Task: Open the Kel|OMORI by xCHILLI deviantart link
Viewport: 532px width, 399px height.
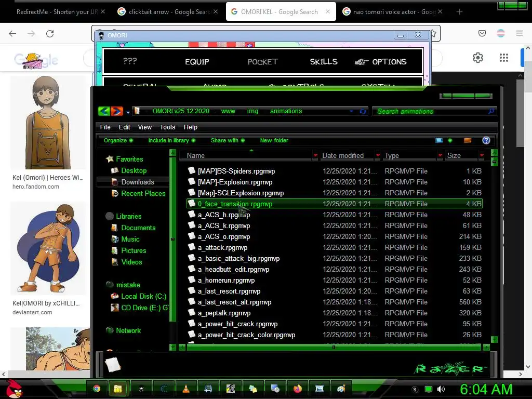Action: click(x=46, y=303)
